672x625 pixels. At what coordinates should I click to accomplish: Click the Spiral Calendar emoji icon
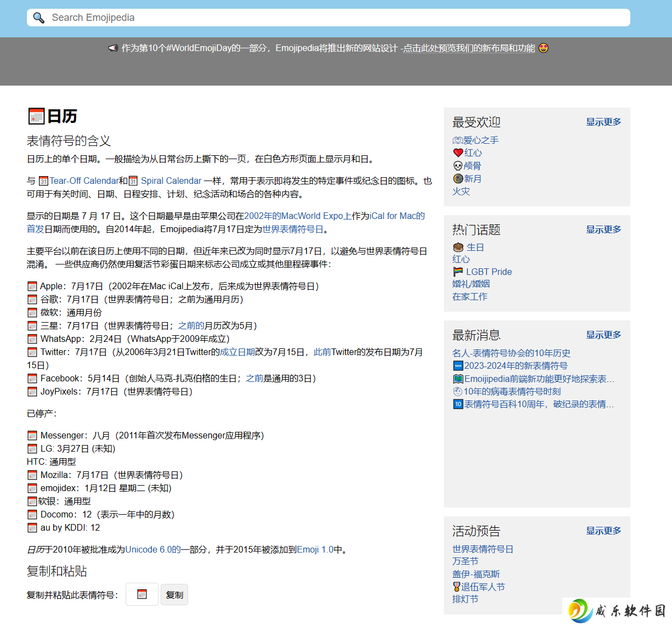(x=133, y=181)
